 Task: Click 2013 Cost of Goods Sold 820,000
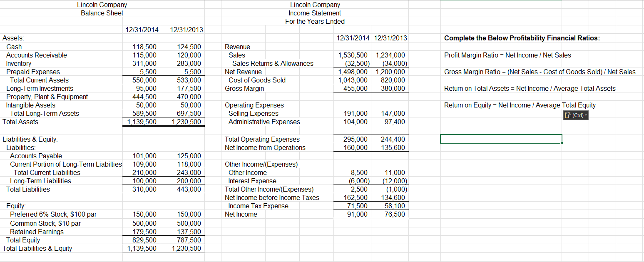tap(393, 80)
